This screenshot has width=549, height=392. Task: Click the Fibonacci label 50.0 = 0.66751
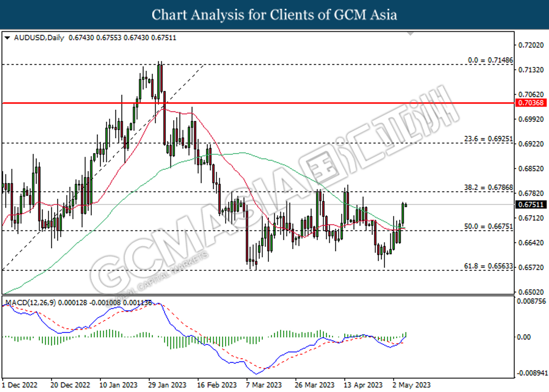click(x=489, y=226)
